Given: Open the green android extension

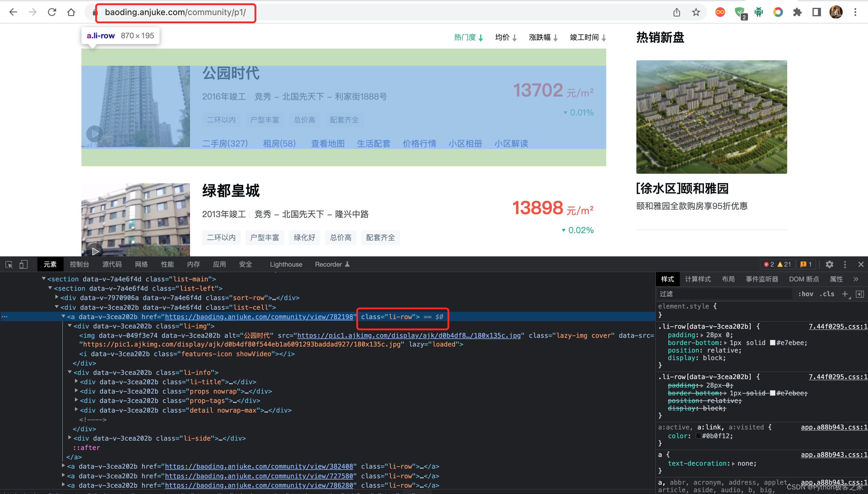Looking at the screenshot, I should 759,13.
